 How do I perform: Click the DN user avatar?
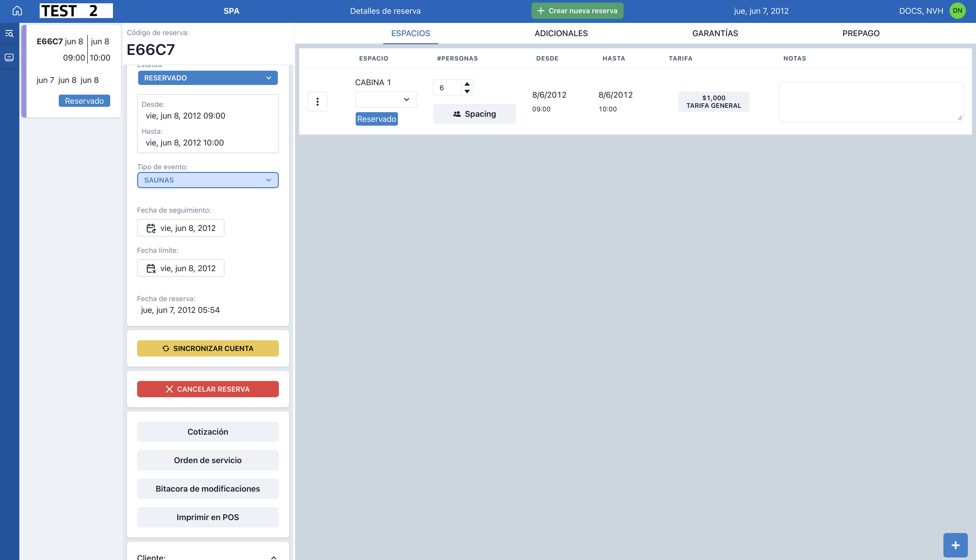[x=957, y=11]
